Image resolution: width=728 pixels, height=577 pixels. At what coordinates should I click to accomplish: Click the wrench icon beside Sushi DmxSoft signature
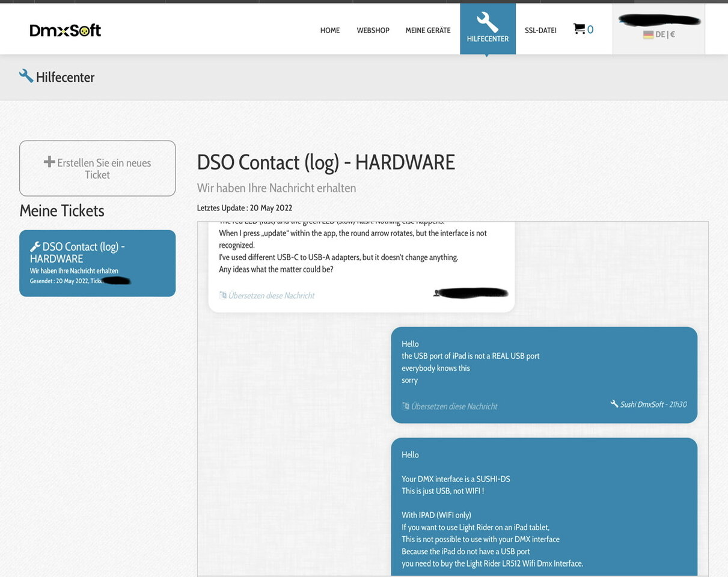click(x=614, y=404)
